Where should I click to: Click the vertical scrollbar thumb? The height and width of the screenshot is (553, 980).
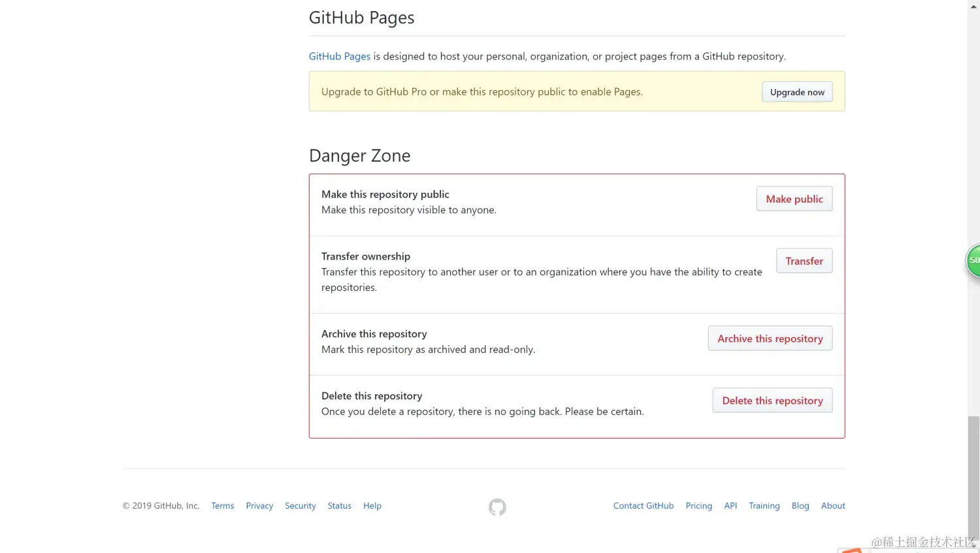pos(973,477)
